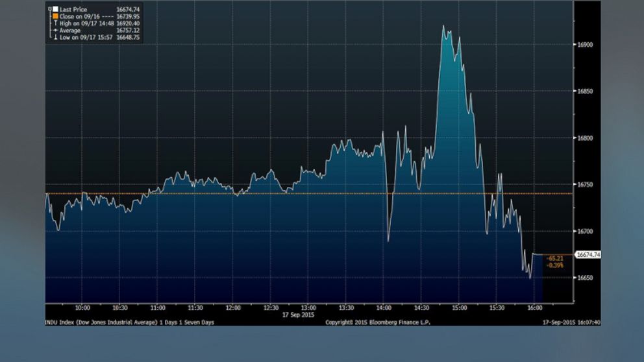Click the 15:30 time axis label
Screen dimensions: 644x362
click(x=497, y=308)
